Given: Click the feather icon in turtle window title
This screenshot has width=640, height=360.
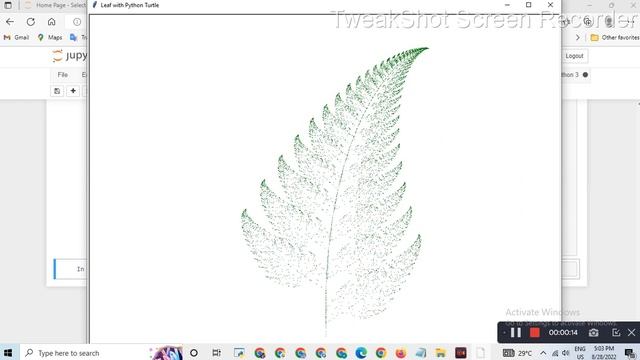Looking at the screenshot, I should pyautogui.click(x=95, y=5).
